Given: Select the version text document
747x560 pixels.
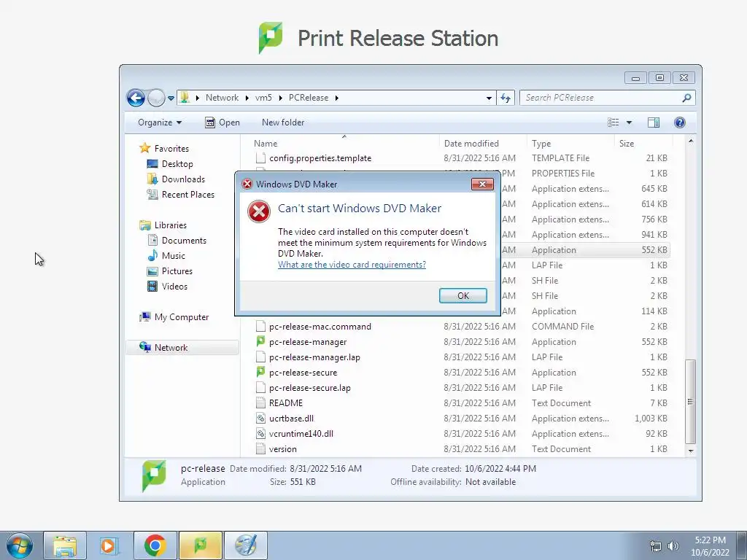Looking at the screenshot, I should click(282, 449).
